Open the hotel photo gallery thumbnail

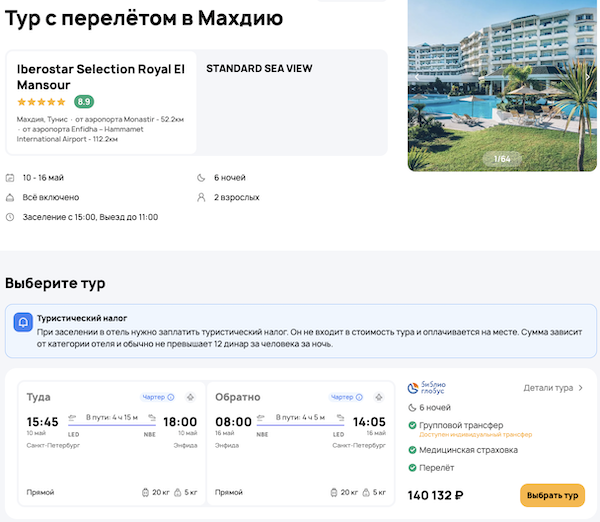click(x=503, y=85)
